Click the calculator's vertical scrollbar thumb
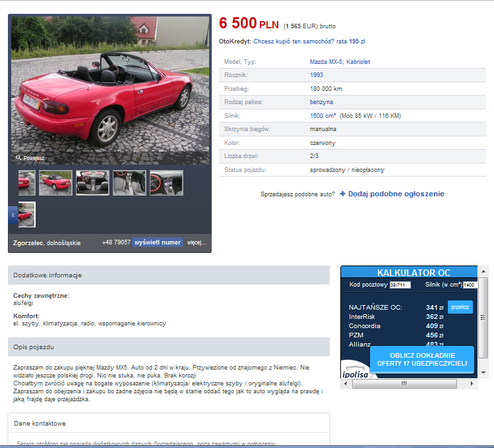 click(x=483, y=318)
